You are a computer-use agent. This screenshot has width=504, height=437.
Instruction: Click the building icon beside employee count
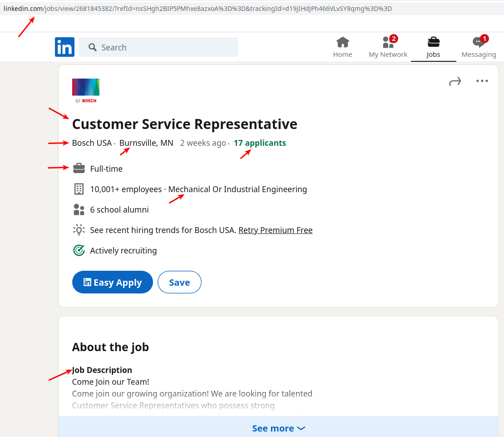coord(79,189)
